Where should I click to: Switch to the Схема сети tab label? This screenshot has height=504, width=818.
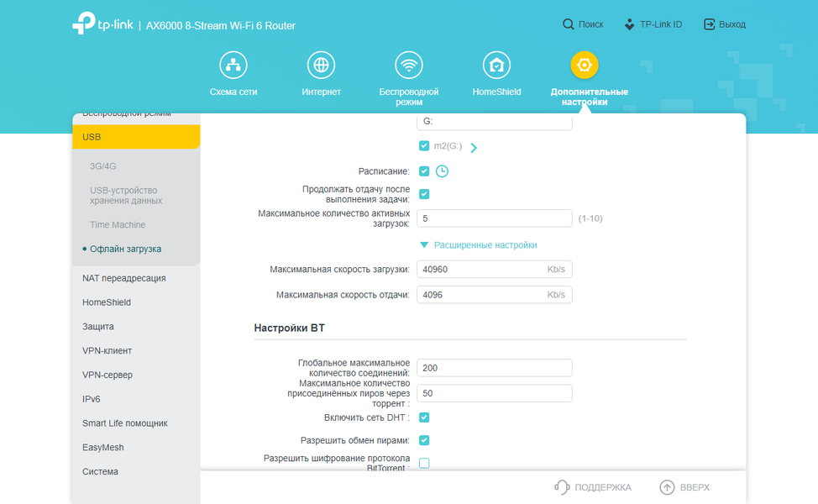click(x=233, y=92)
